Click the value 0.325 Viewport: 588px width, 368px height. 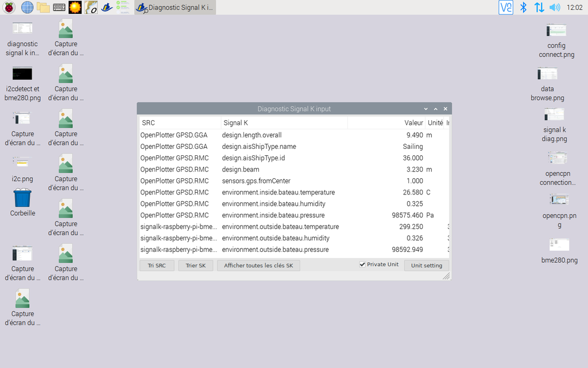tap(415, 204)
